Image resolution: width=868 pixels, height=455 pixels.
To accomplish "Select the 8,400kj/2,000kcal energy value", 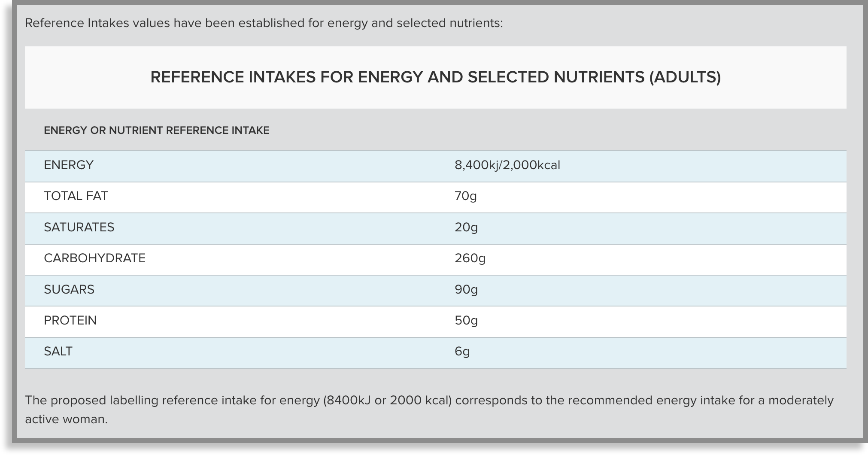I will [507, 165].
